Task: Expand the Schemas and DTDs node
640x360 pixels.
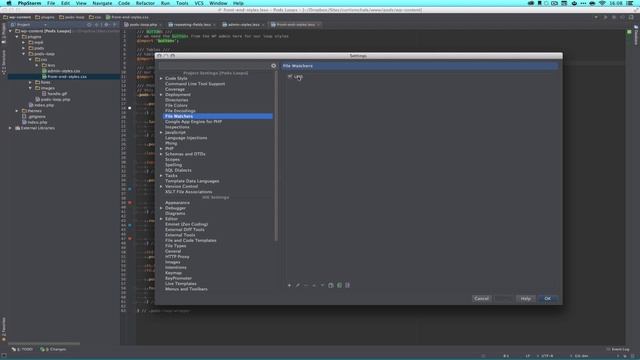Action: (x=161, y=154)
